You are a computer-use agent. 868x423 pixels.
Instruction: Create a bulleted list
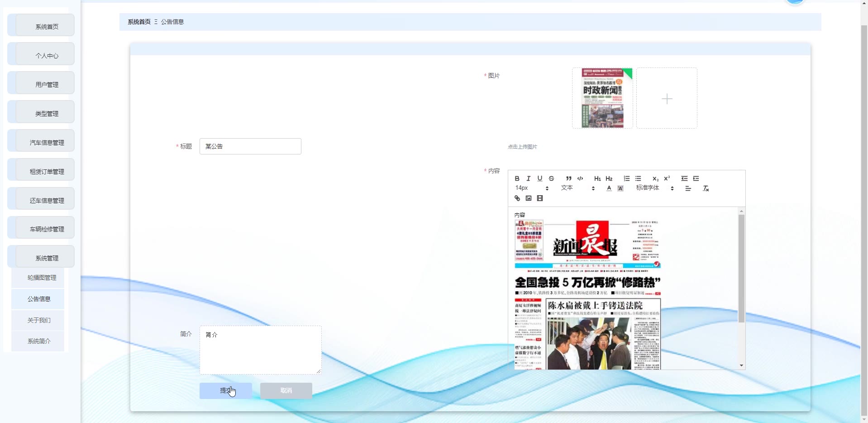(638, 178)
